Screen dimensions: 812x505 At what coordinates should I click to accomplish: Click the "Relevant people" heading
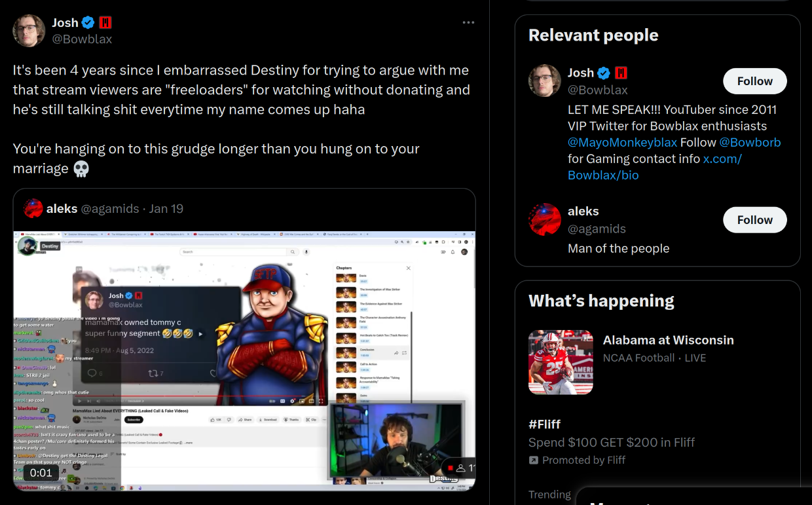pyautogui.click(x=593, y=35)
